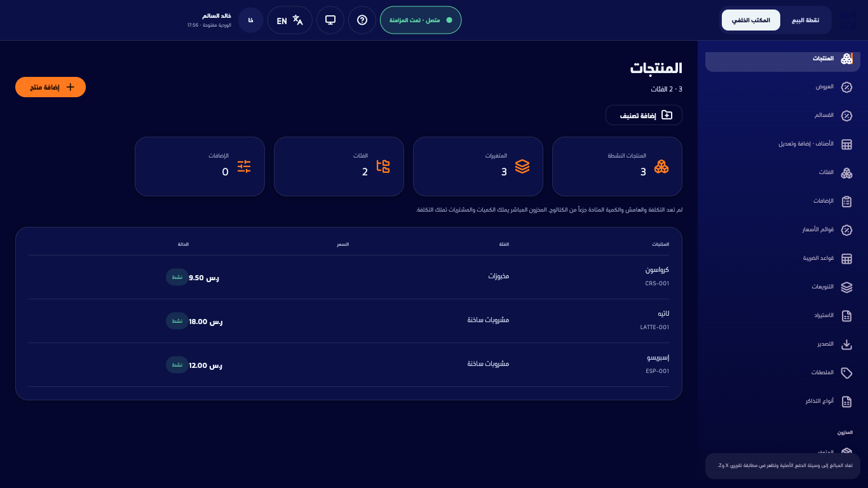Click the خا user avatar
The height and width of the screenshot is (488, 868).
[x=251, y=20]
